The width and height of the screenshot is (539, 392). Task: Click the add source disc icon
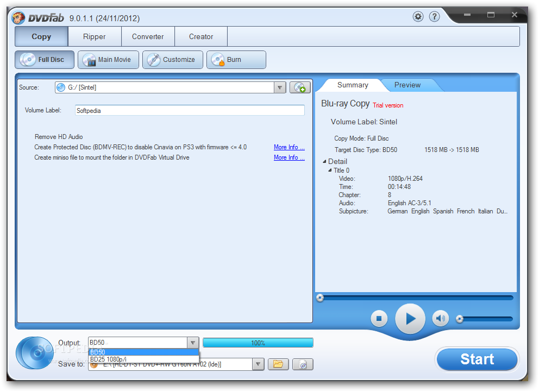[x=300, y=87]
